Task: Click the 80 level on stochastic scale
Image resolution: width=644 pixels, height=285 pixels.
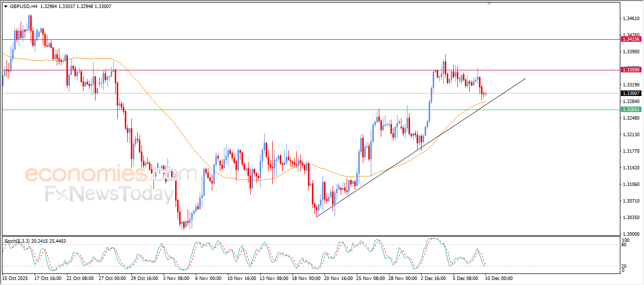Action: 624,245
